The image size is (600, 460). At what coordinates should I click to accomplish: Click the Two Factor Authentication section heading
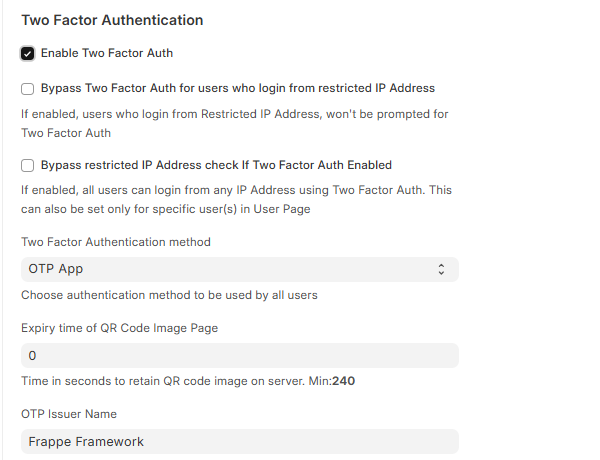pos(112,20)
